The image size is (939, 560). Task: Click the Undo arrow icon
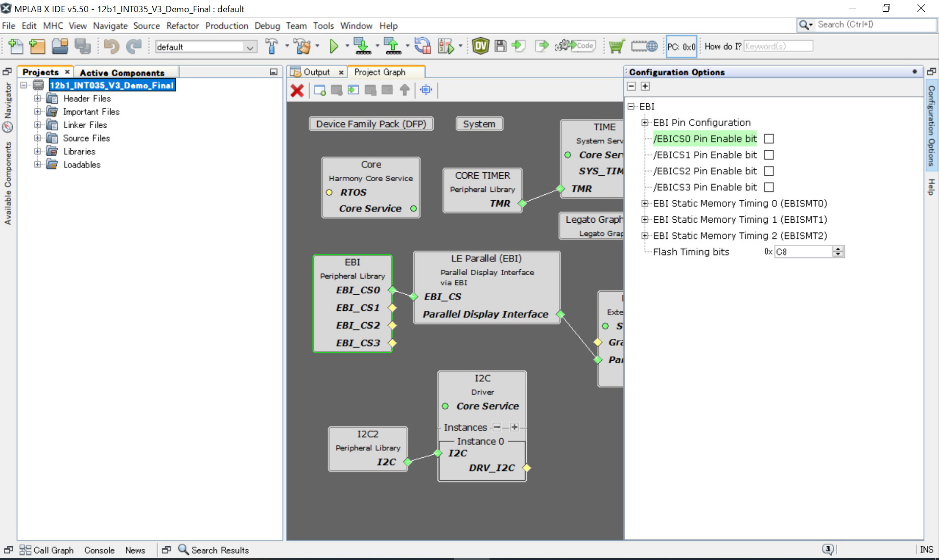tap(111, 47)
